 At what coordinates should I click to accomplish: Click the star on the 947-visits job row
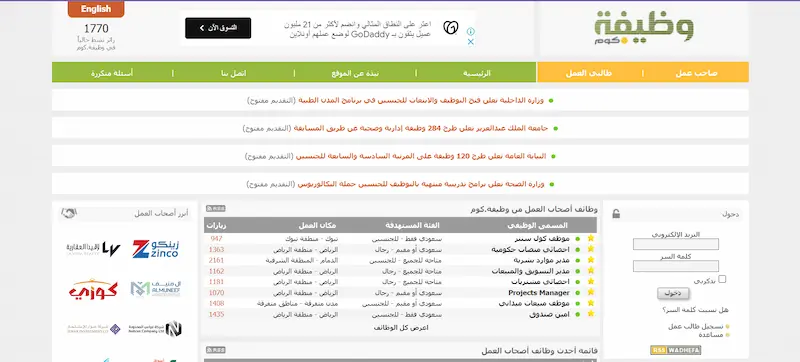pos(591,238)
